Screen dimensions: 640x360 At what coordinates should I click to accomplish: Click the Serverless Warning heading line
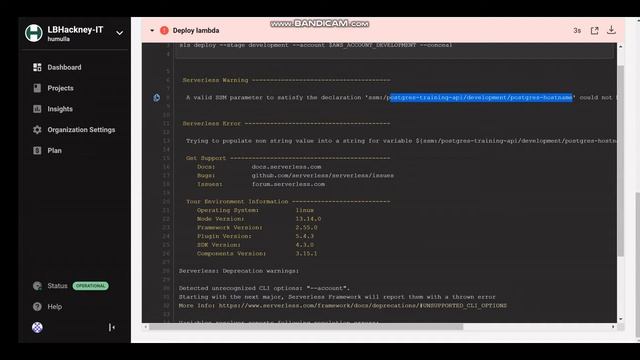click(x=286, y=80)
